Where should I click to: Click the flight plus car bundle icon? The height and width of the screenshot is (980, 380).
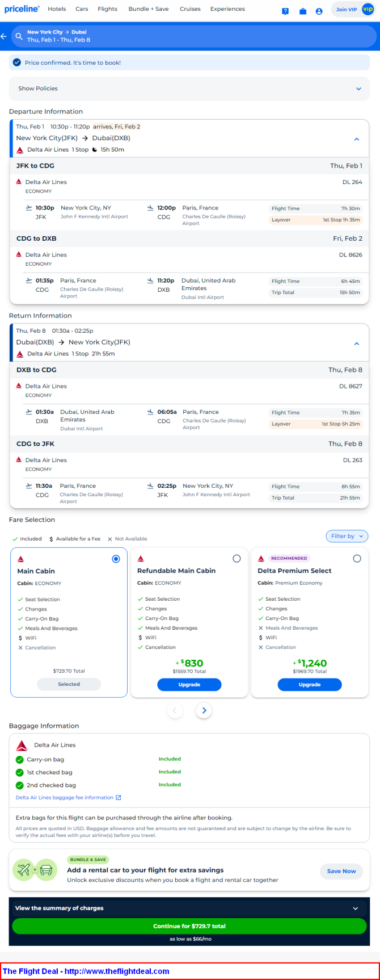coord(35,869)
